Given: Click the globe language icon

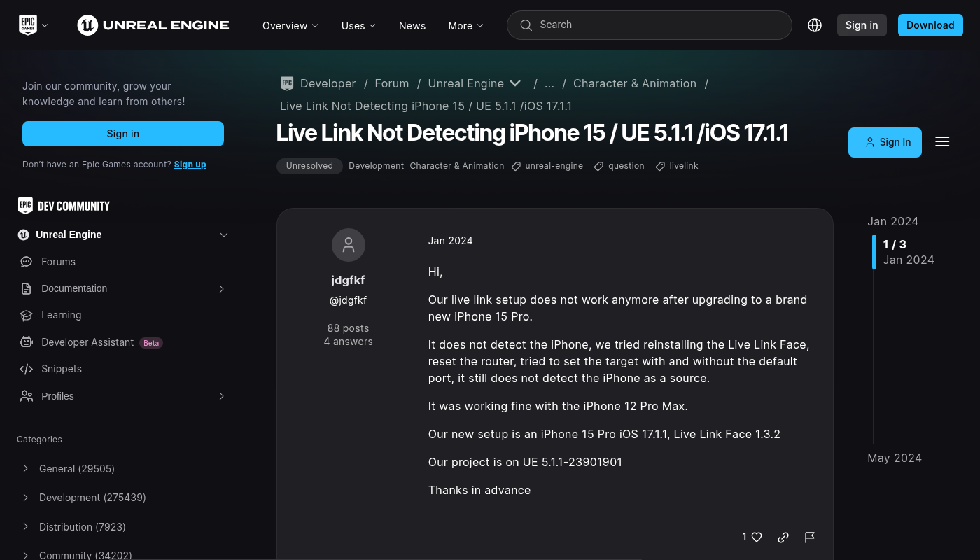Looking at the screenshot, I should click(815, 25).
